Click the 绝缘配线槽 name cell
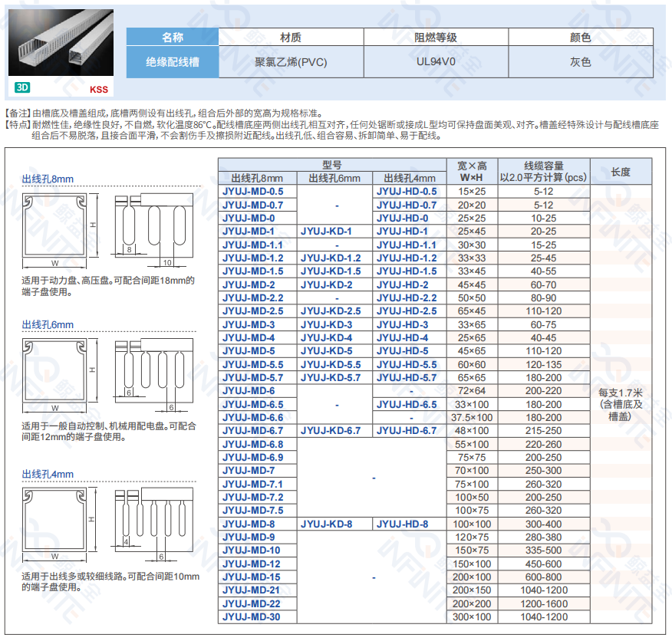This screenshot has width=672, height=641. pos(173,62)
